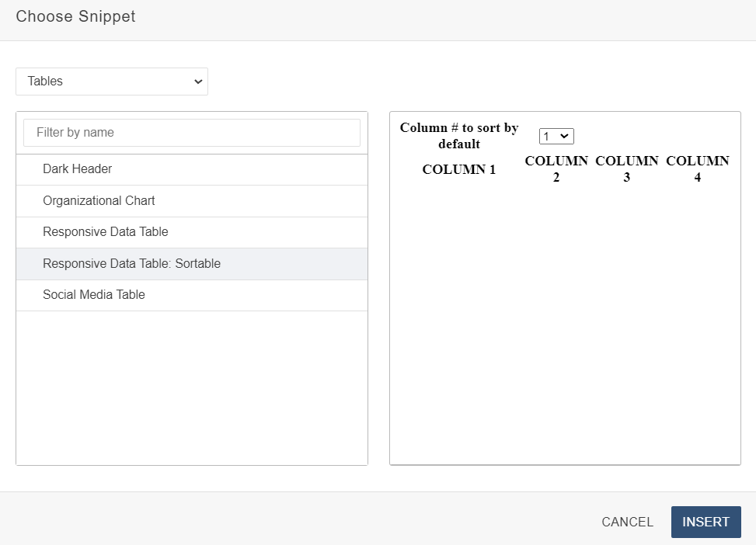Click the Column # to sort by label
Image resolution: width=756 pixels, height=545 pixels.
[458, 136]
